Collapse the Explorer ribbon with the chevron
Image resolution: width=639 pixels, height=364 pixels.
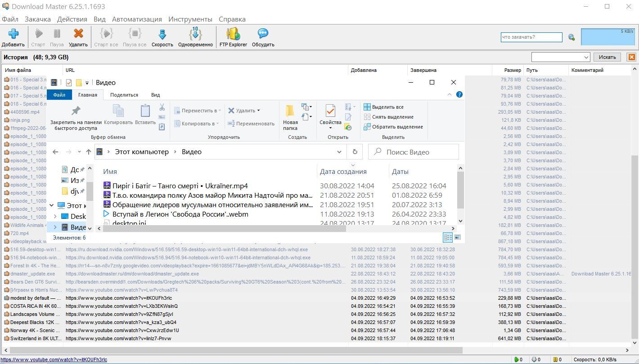pos(449,94)
